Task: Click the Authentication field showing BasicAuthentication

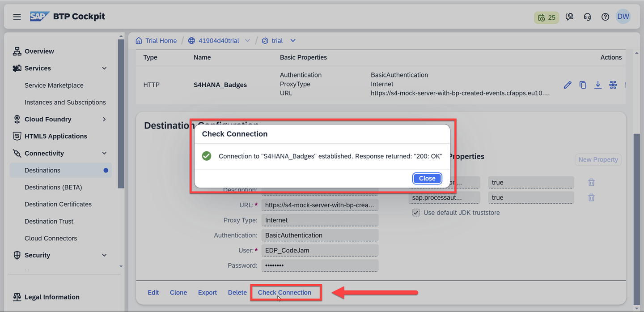Action: point(320,235)
